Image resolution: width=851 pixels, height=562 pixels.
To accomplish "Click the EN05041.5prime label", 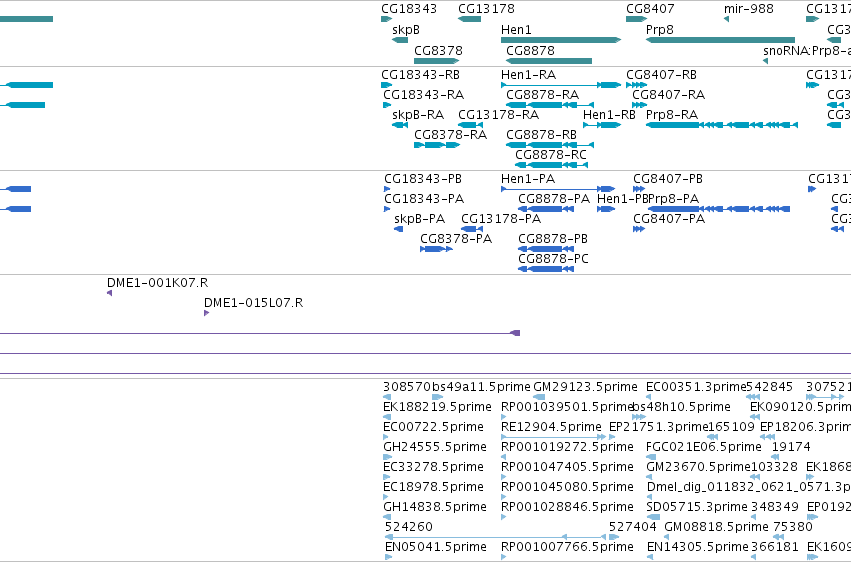I will pos(436,547).
